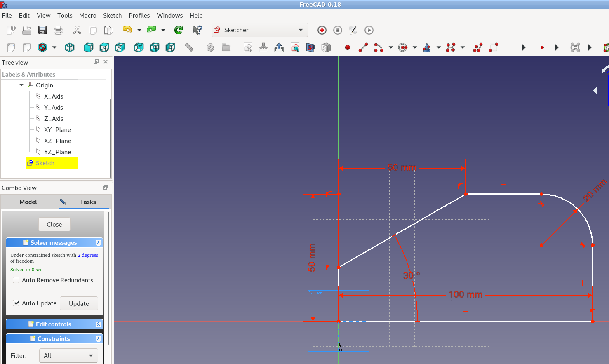This screenshot has width=609, height=364.
Task: Switch to the Model tab
Action: point(28,202)
